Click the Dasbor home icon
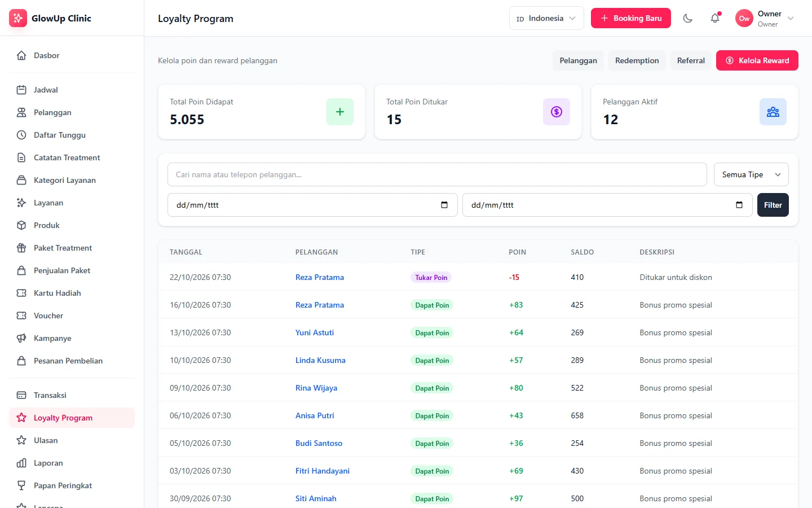This screenshot has height=508, width=812. 21,55
